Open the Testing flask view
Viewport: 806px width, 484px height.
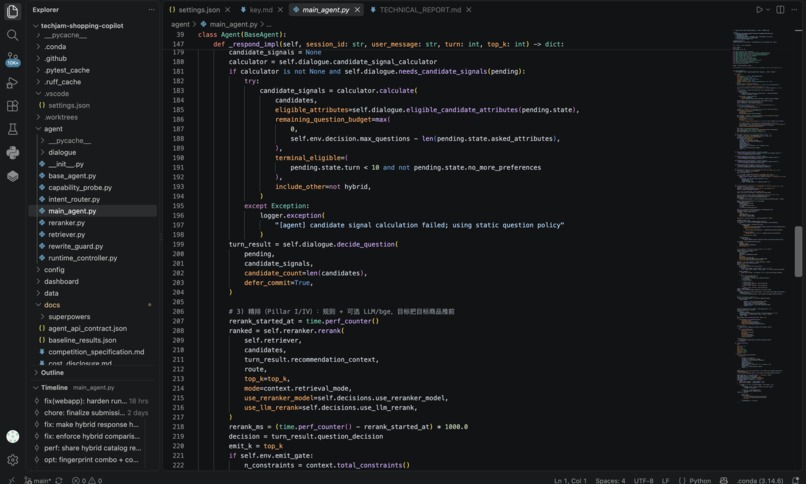tap(12, 129)
